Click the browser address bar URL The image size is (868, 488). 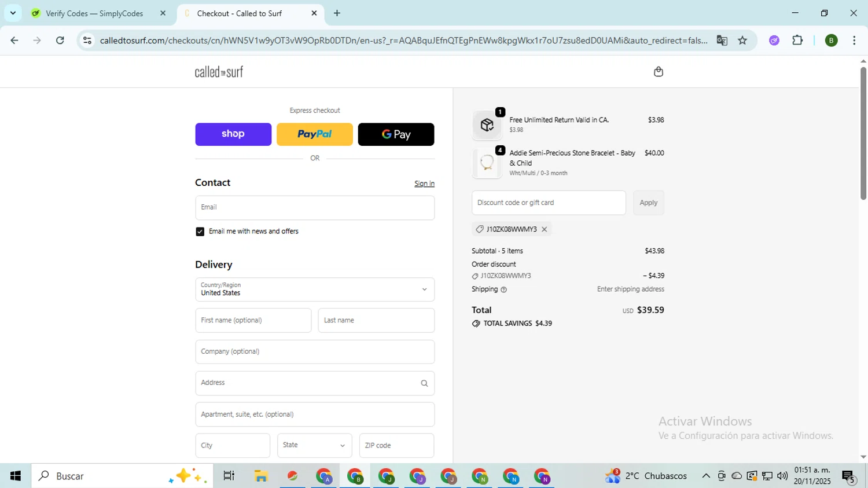(403, 41)
